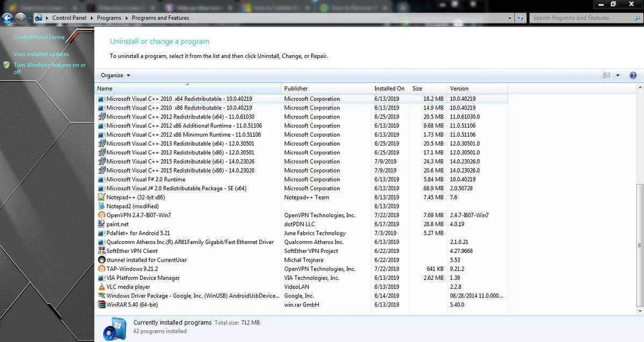Select Visual C++ 2013 Redistributable (x86) row

(x=302, y=152)
